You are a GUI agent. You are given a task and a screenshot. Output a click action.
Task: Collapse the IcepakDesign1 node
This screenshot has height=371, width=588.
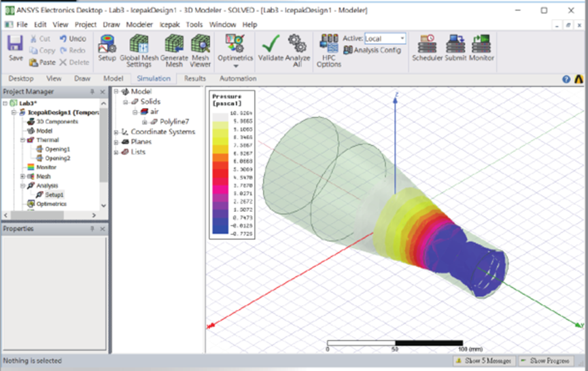14,112
